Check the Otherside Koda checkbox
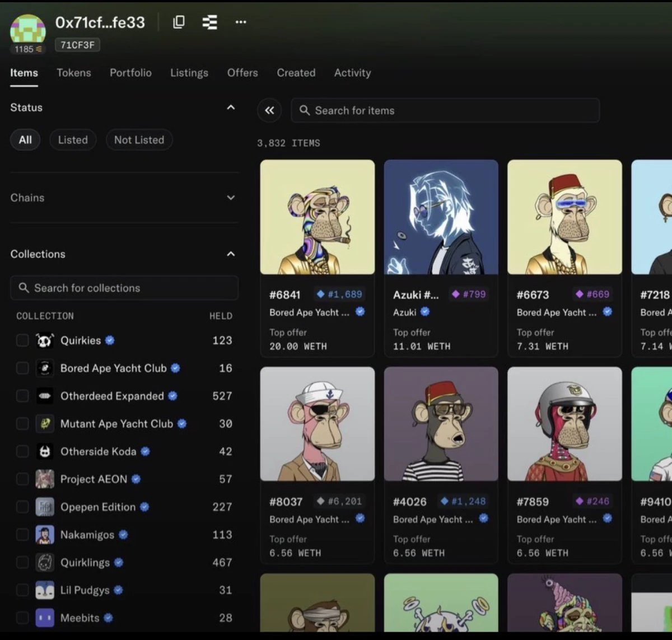Viewport: 672px width, 640px height. (22, 451)
